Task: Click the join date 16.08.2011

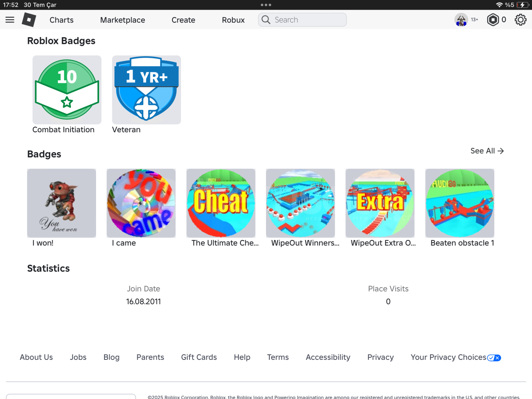Action: (x=144, y=301)
